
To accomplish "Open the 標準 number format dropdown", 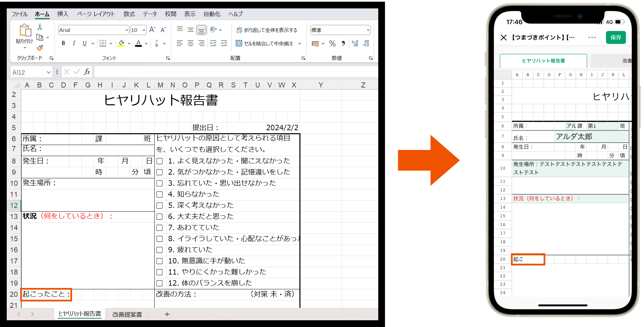I will point(368,30).
